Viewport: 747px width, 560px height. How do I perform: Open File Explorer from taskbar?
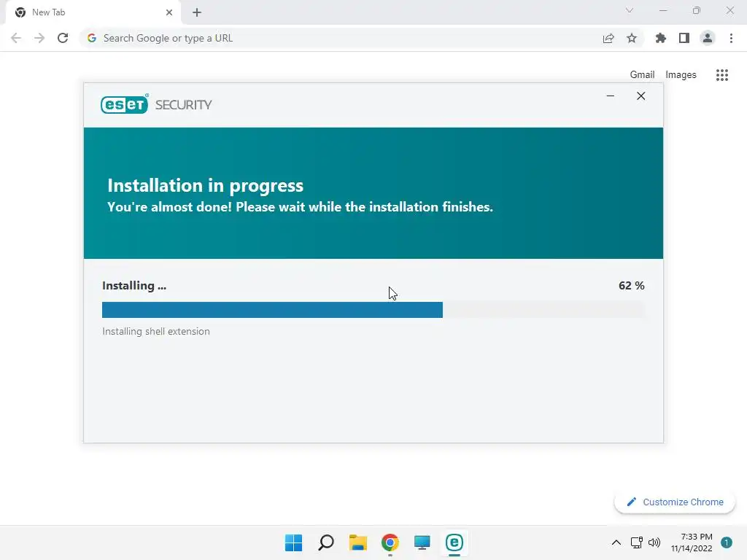click(x=357, y=542)
